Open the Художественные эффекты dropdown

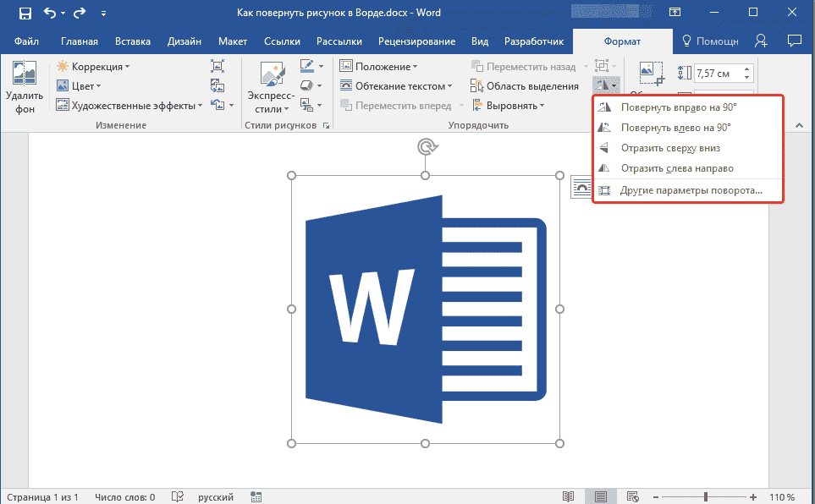pos(129,105)
